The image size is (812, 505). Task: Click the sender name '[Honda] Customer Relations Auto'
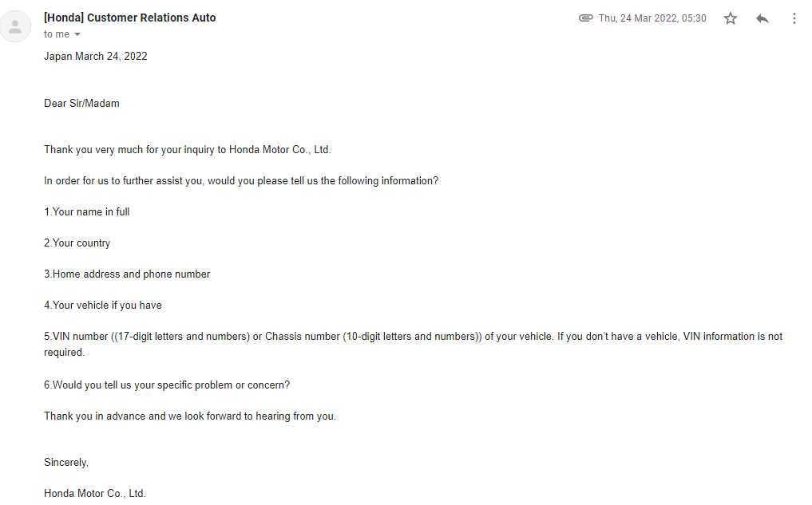click(129, 18)
